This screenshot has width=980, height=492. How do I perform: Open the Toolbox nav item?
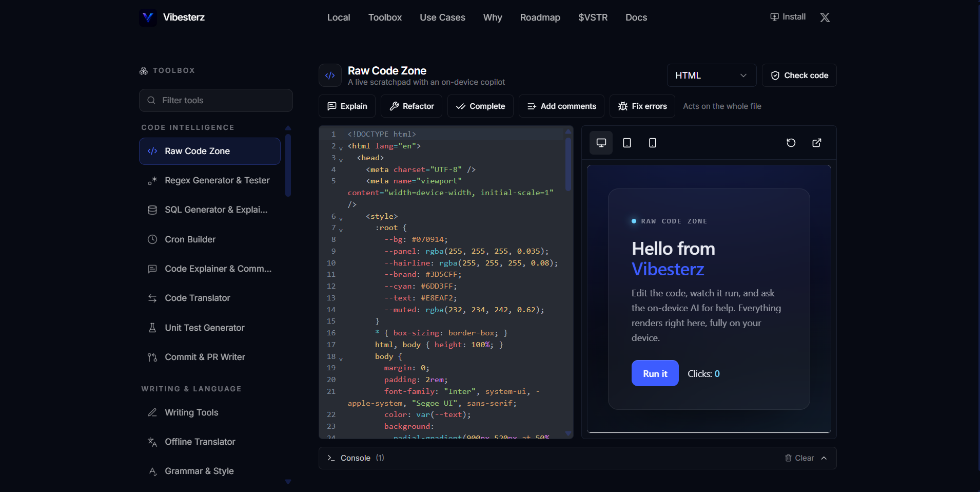[x=385, y=17]
